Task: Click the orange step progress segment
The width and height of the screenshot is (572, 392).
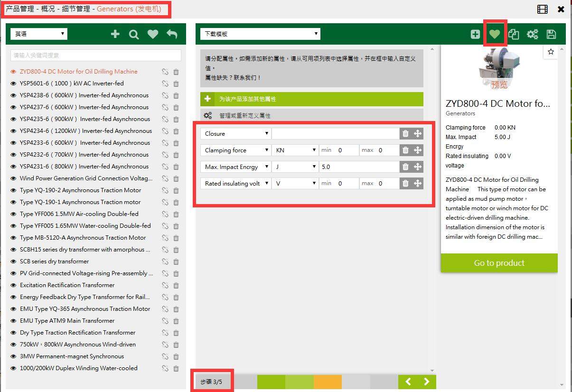Action: click(x=328, y=382)
